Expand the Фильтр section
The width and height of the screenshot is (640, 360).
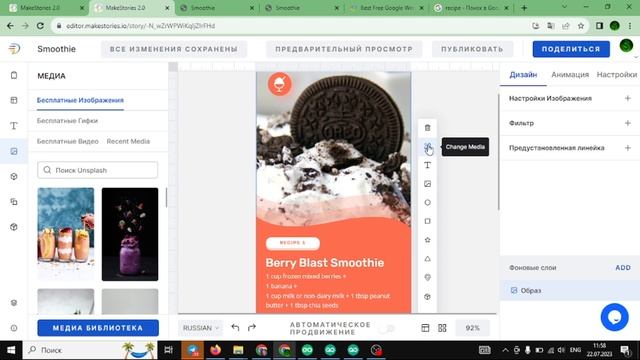[x=628, y=123]
